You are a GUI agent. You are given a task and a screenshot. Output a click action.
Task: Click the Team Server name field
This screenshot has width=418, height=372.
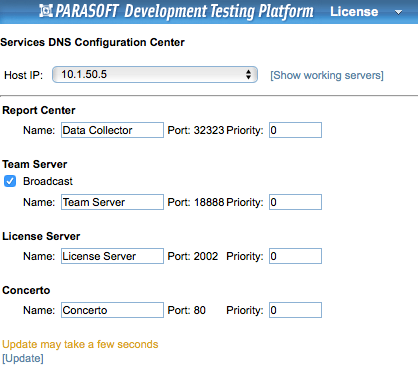(112, 202)
